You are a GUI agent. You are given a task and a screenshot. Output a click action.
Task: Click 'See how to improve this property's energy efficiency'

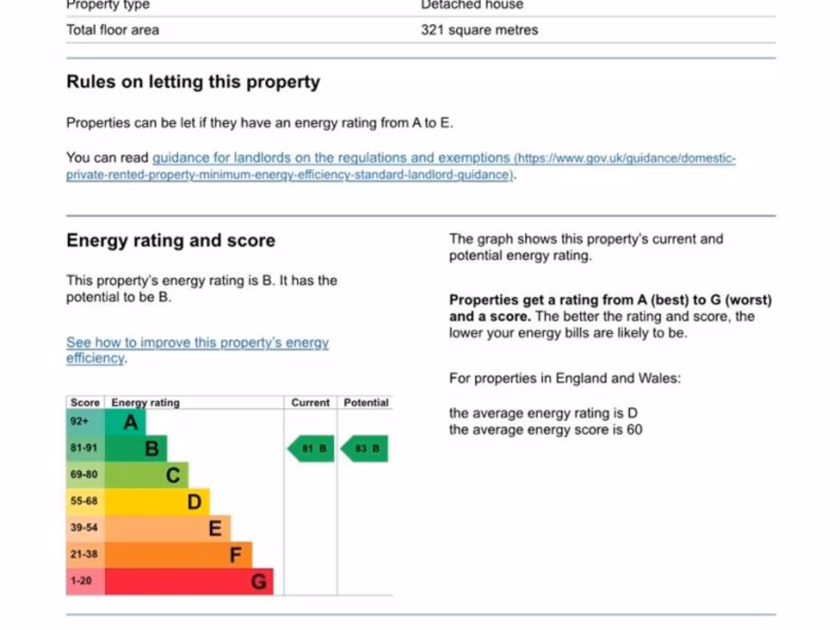click(x=197, y=343)
